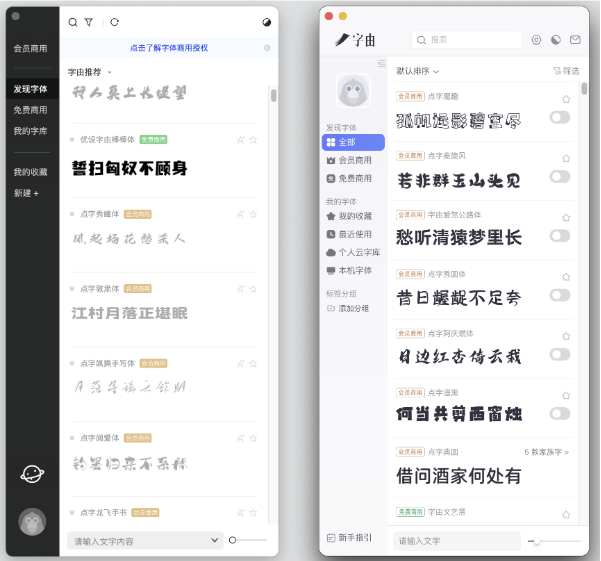Activate the 字由爱怎公路体 font switch
The width and height of the screenshot is (601, 561).
(559, 236)
